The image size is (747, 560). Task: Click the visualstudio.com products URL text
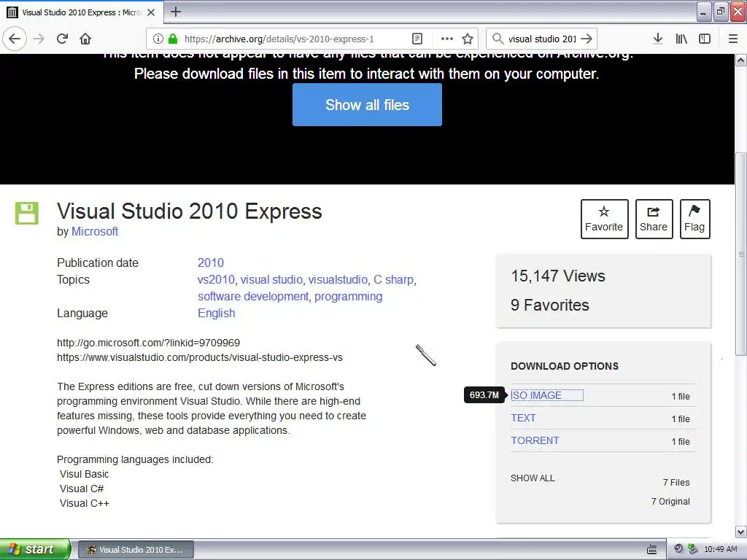200,357
